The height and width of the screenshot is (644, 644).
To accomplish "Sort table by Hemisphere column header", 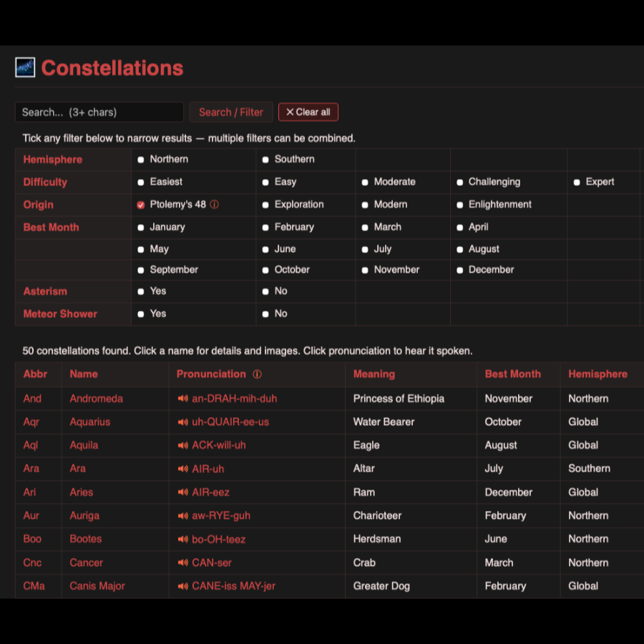I will (597, 374).
